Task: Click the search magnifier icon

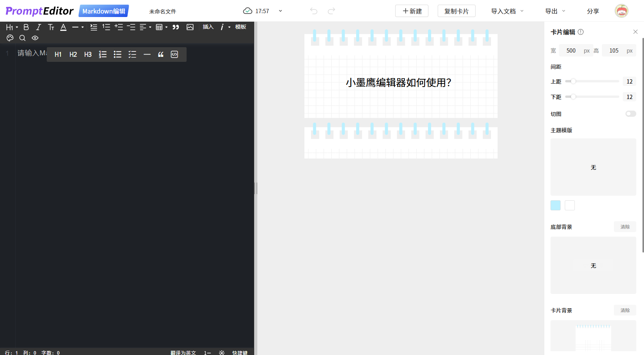Action: click(x=22, y=38)
